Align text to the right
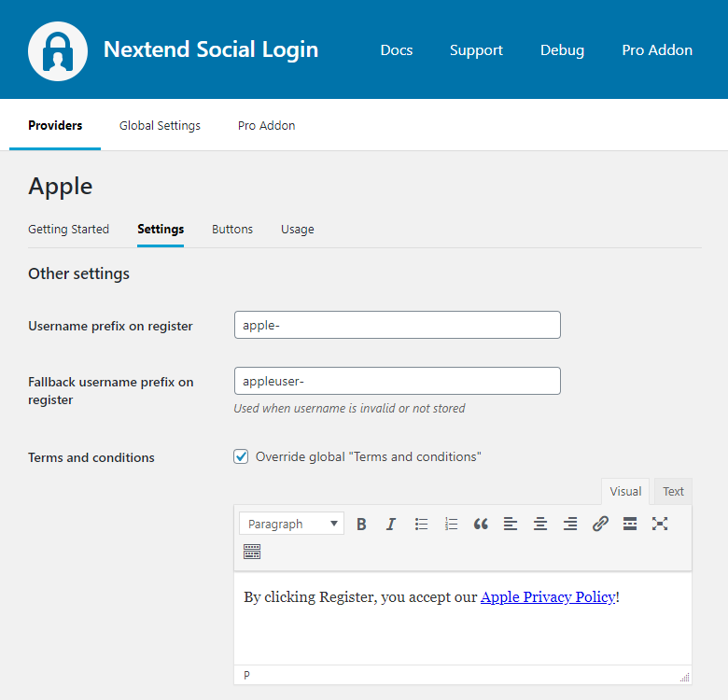 [570, 524]
